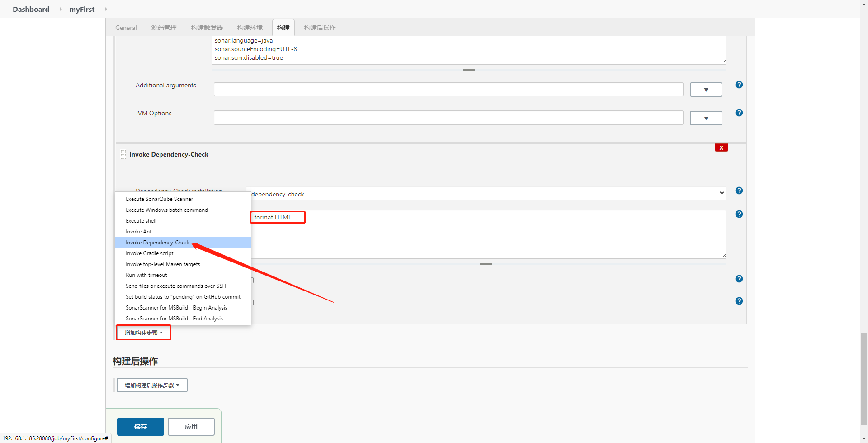Check the second Dependency-Check option checkbox

pos(251,302)
